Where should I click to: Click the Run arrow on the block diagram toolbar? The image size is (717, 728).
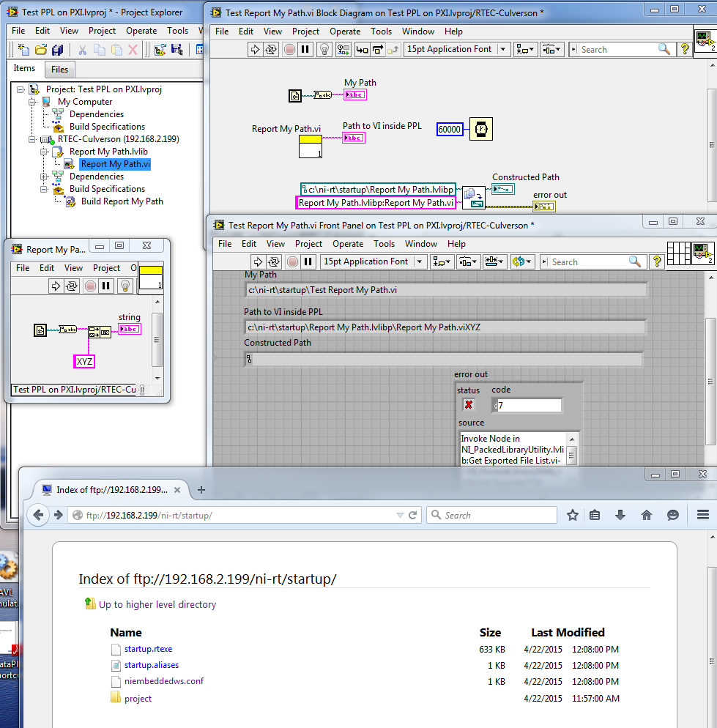[x=254, y=49]
